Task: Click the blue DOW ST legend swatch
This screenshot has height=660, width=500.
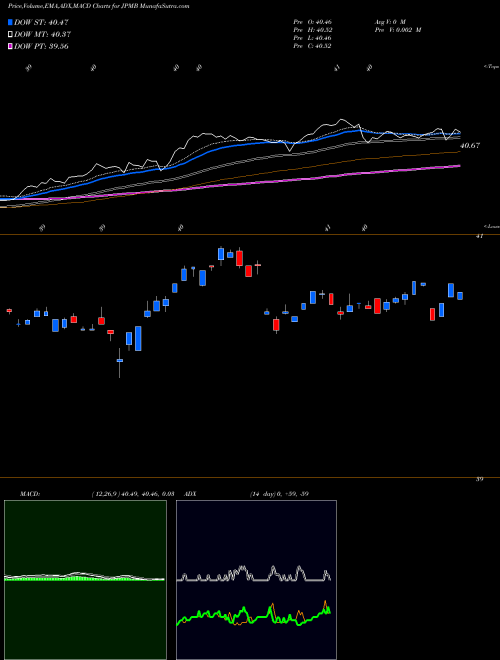Action: (10, 22)
